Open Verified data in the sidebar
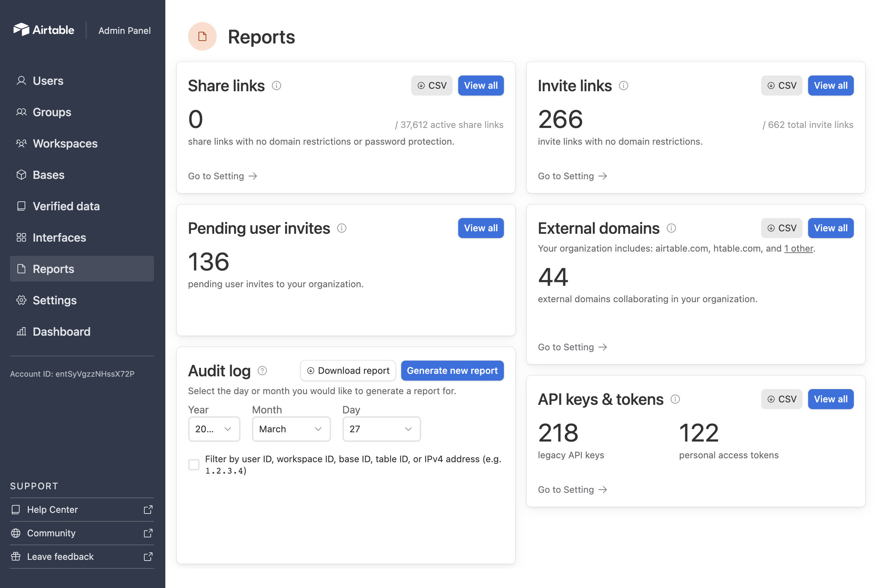The width and height of the screenshot is (883, 588). click(x=82, y=206)
